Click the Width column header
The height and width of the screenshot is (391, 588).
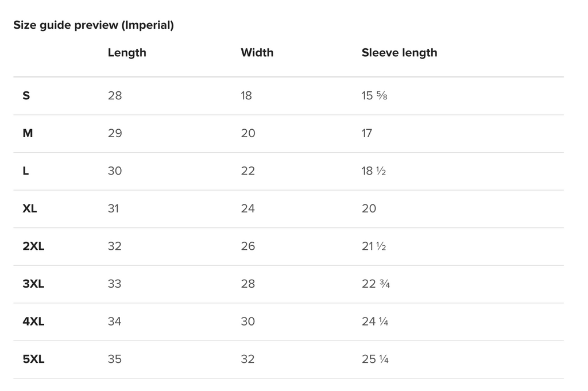tap(257, 53)
